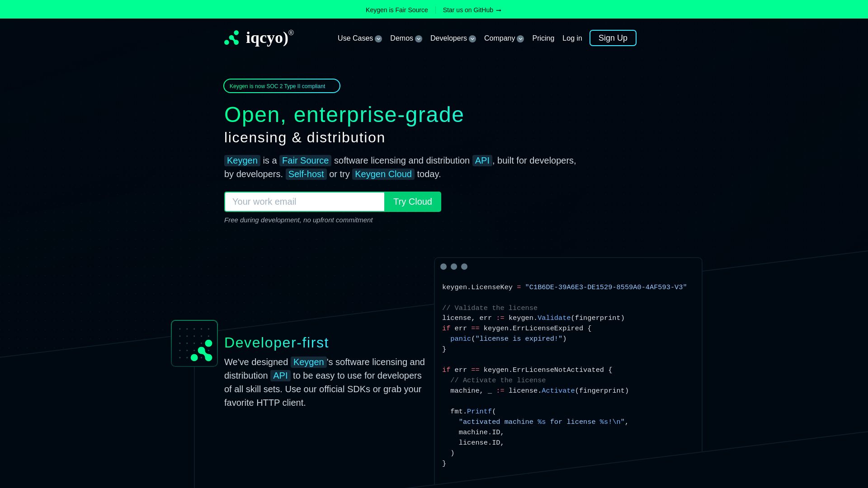Viewport: 868px width, 488px height.
Task: Follow the Keygen Cloud link
Action: coord(383,174)
